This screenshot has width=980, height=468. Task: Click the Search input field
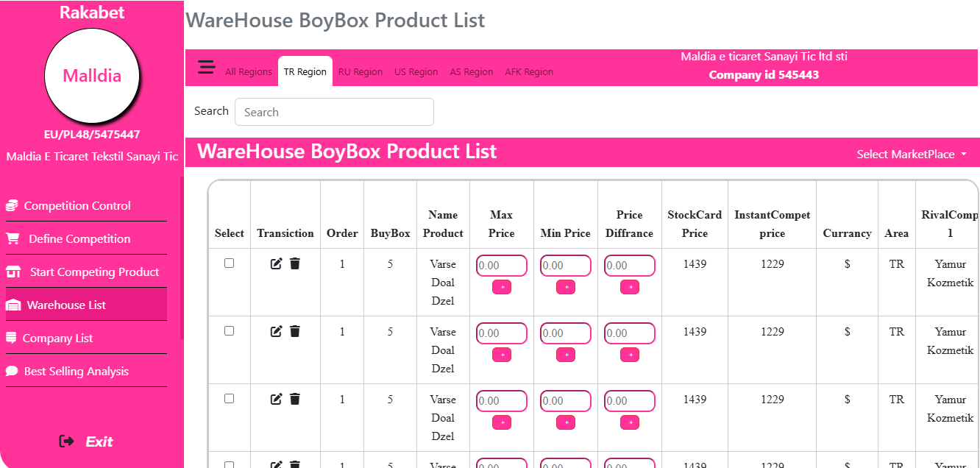334,112
